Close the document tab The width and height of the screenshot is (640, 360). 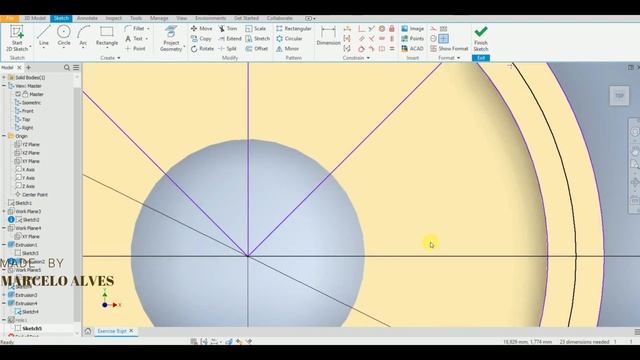(131, 331)
